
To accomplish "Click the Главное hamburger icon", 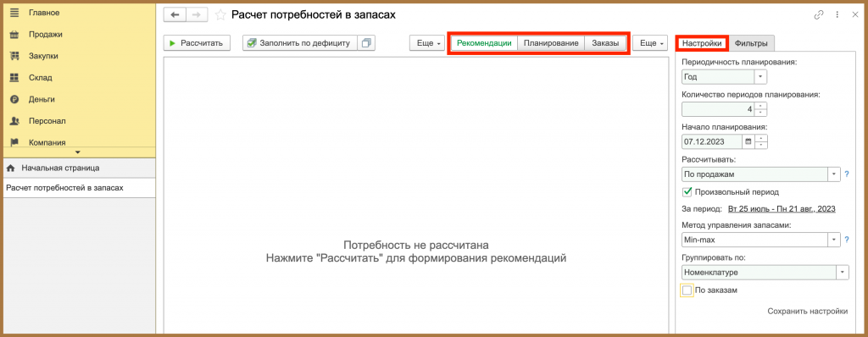I will pyautogui.click(x=15, y=12).
